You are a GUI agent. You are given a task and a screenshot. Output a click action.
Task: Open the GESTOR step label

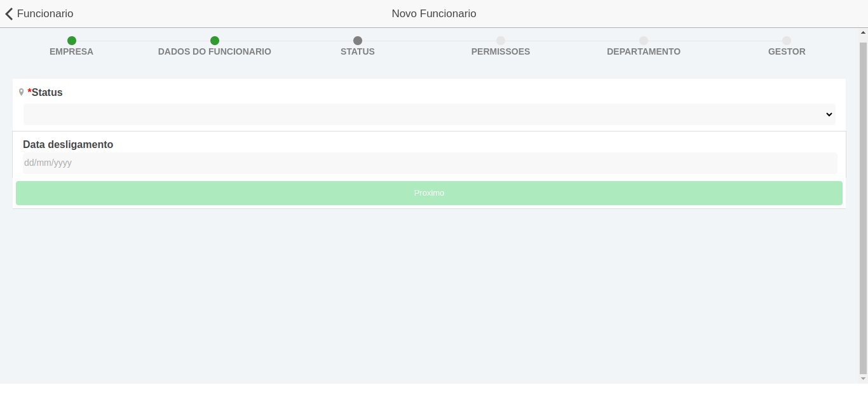[787, 51]
